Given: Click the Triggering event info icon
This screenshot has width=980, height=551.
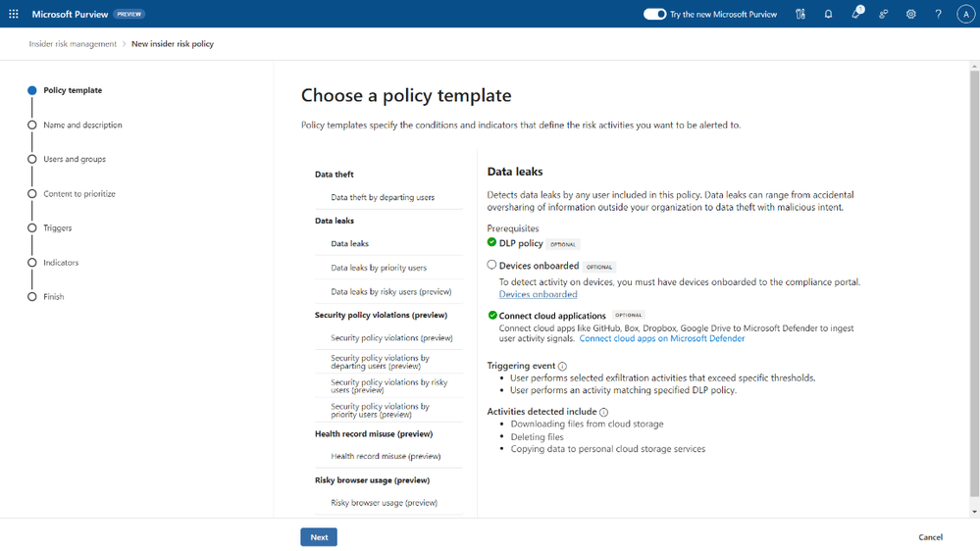Looking at the screenshot, I should (x=562, y=366).
